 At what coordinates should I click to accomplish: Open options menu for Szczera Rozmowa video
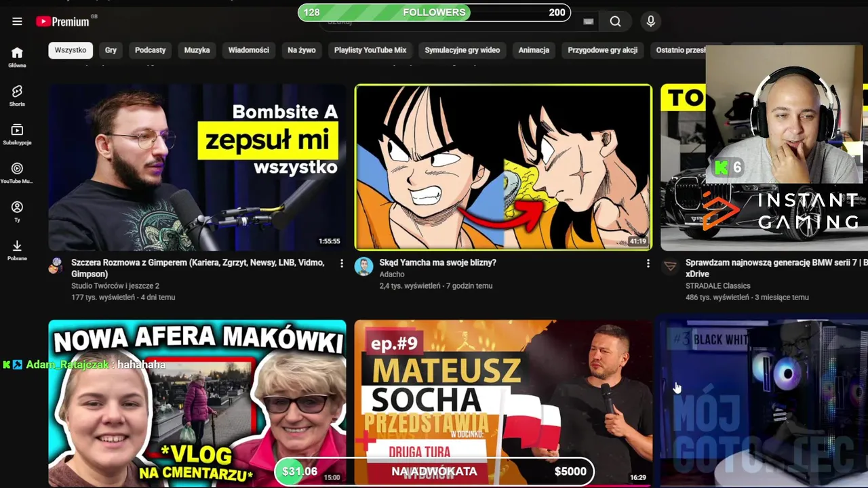(x=341, y=263)
